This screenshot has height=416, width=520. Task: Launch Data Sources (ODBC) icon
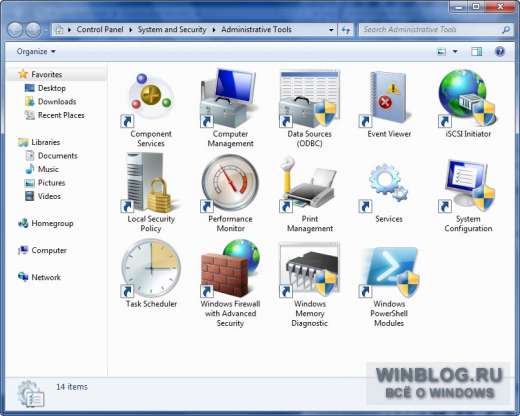[309, 99]
